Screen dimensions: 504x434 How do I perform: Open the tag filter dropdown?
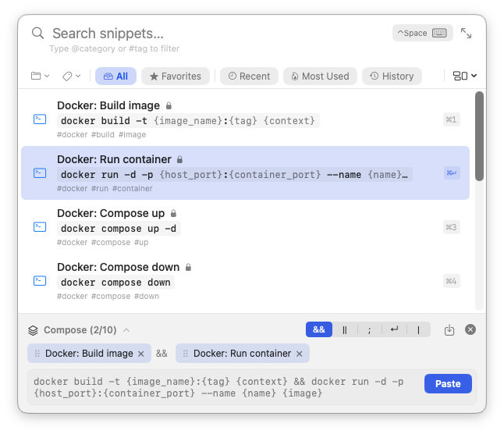71,76
